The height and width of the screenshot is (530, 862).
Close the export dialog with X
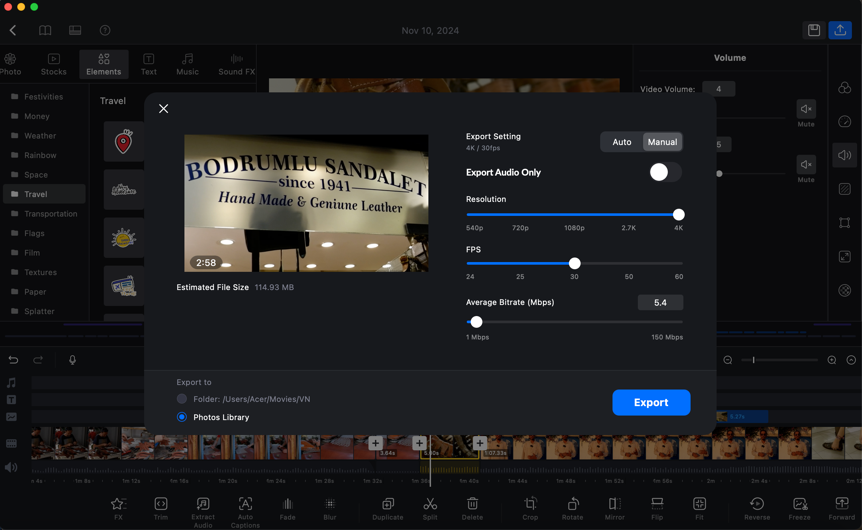(164, 109)
